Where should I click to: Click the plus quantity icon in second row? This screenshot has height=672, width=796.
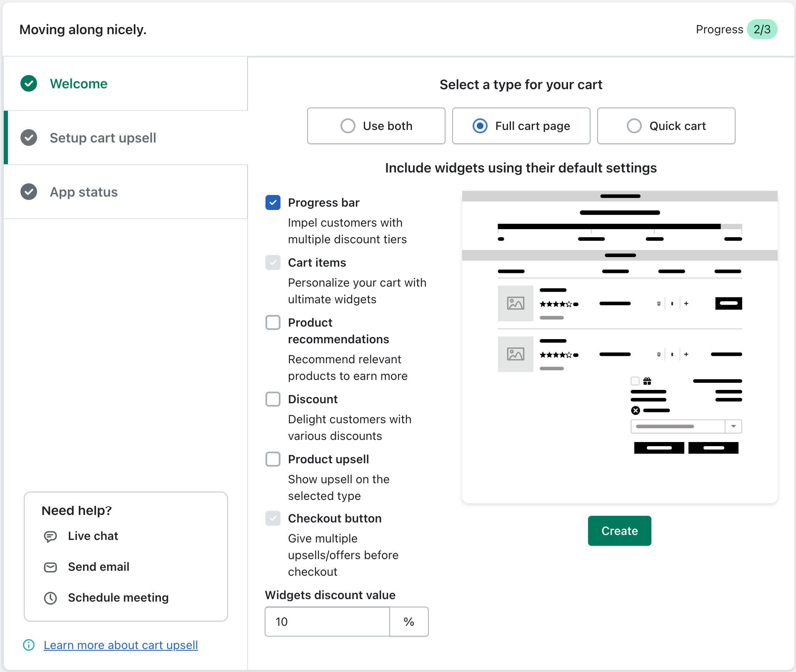tap(686, 355)
